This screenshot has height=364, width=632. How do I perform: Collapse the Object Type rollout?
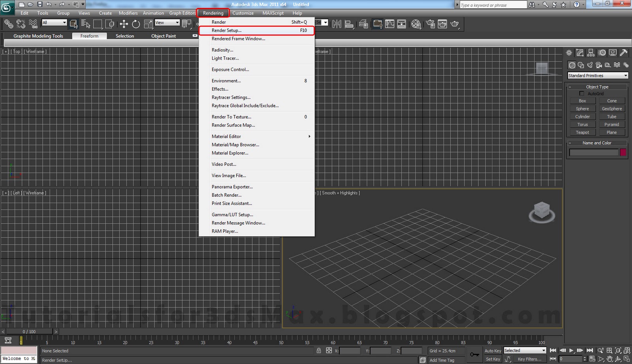(x=597, y=87)
